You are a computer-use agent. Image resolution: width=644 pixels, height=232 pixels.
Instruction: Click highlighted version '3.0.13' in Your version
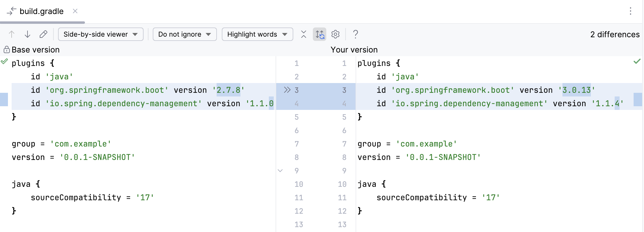click(576, 90)
